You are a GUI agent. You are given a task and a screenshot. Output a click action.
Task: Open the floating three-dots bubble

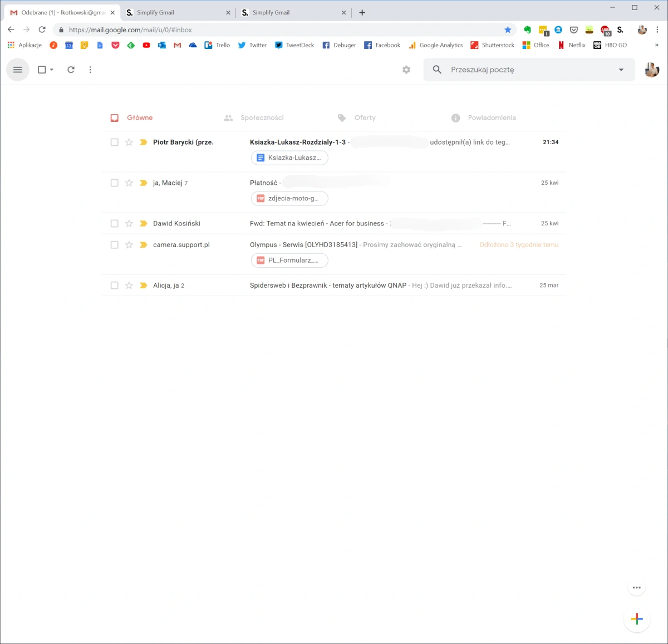[637, 587]
